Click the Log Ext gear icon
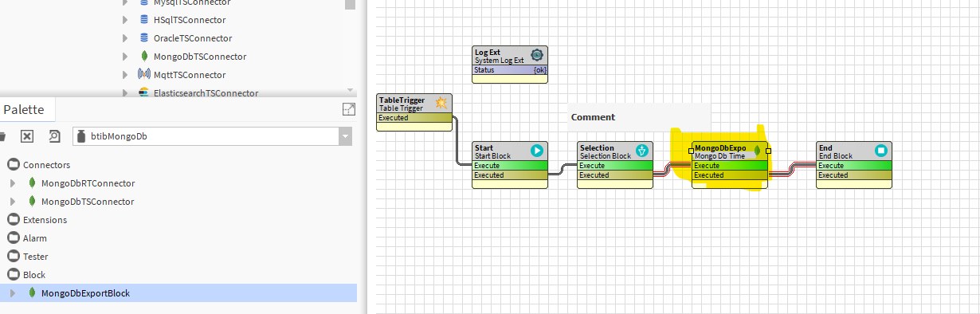 click(x=537, y=56)
